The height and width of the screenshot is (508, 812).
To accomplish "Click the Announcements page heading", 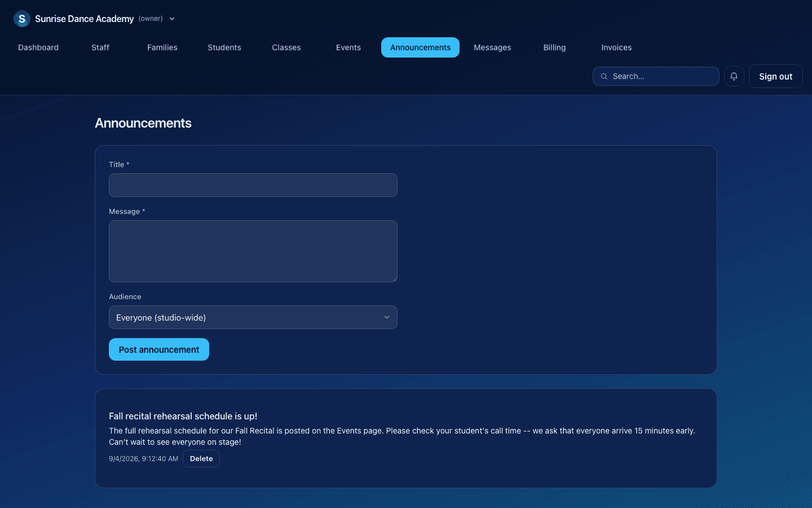I will [143, 123].
